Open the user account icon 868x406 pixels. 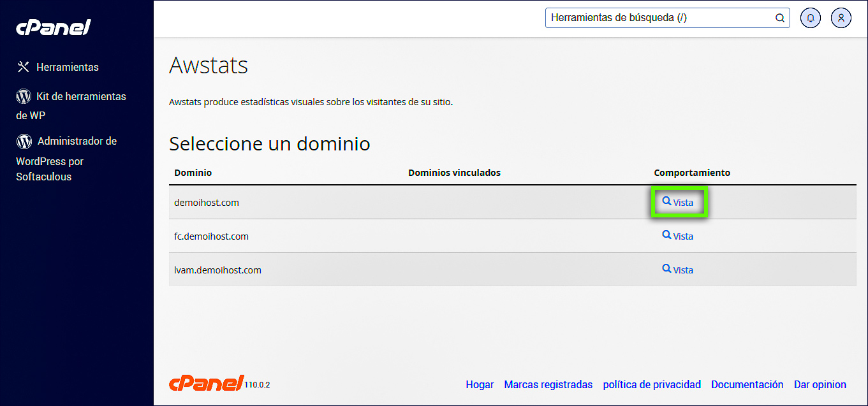pos(841,18)
